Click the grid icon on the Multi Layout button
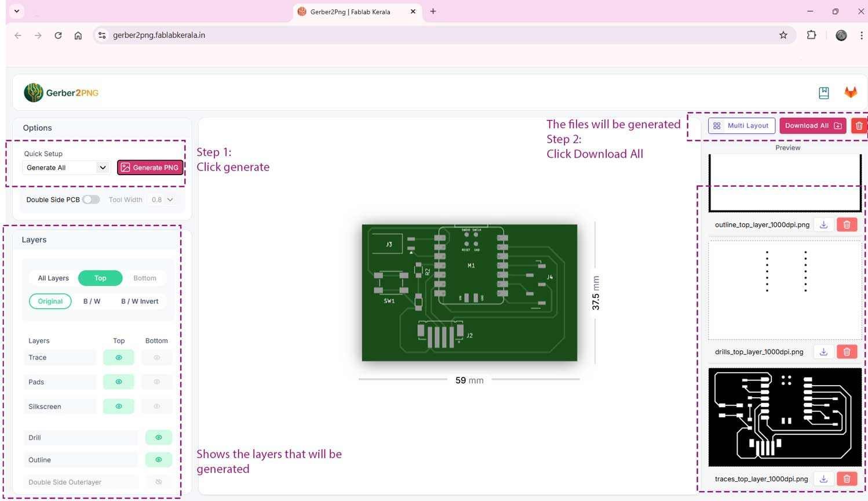 (717, 125)
